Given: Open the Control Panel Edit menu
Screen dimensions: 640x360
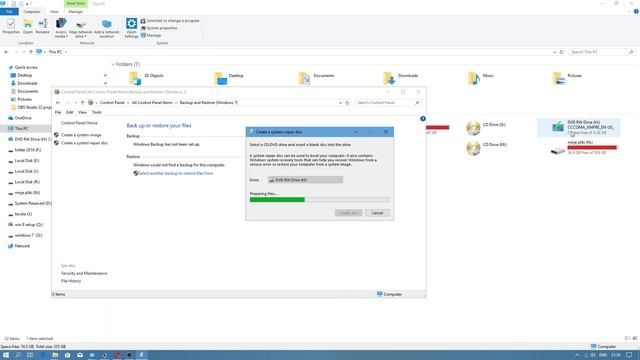Looking at the screenshot, I should tap(69, 112).
